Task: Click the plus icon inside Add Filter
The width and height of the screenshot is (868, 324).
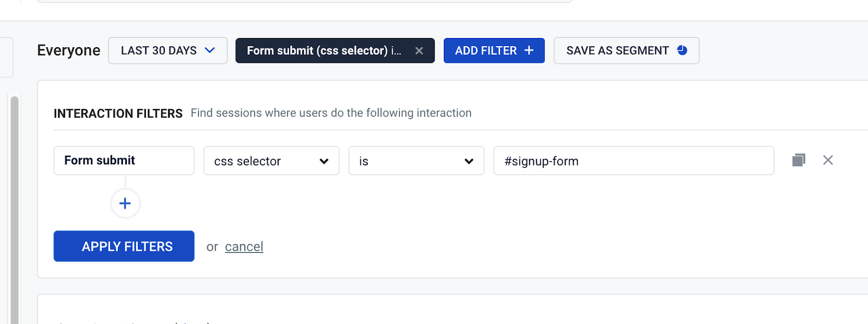Action: [x=528, y=50]
